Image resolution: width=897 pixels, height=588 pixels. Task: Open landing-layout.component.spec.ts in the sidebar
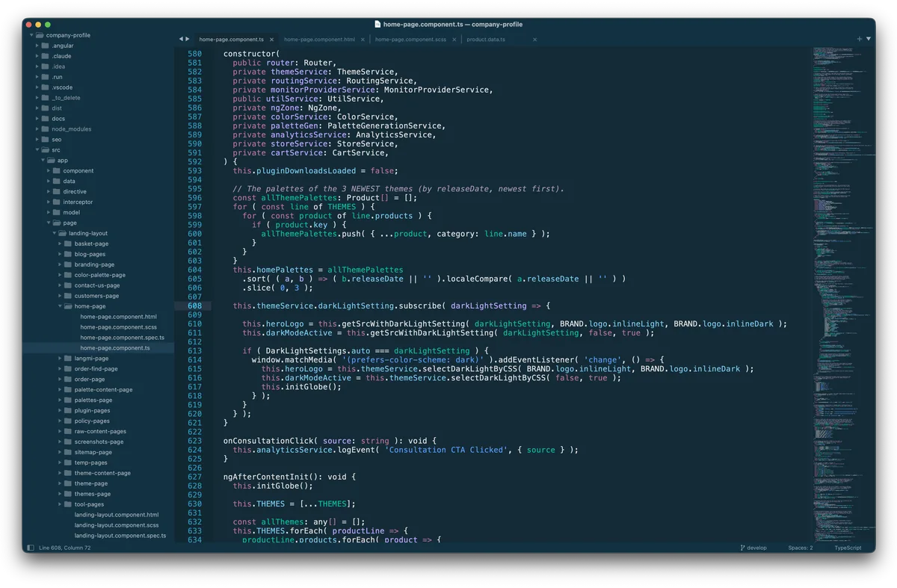click(x=120, y=536)
